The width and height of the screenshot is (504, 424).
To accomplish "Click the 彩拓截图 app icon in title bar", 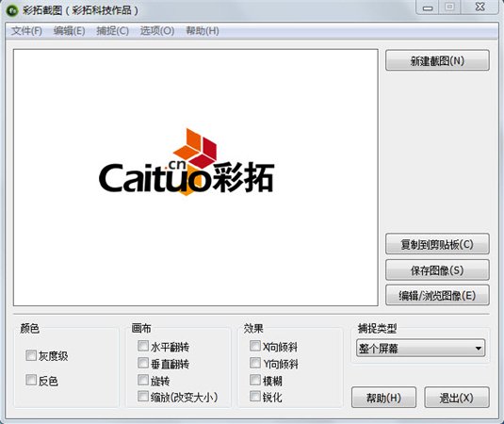I will pos(13,11).
